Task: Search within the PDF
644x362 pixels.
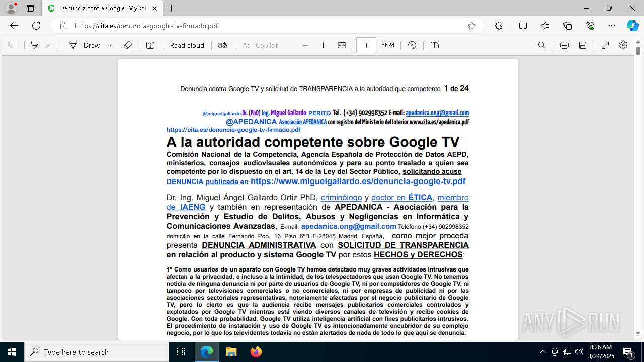Action: [542, 45]
